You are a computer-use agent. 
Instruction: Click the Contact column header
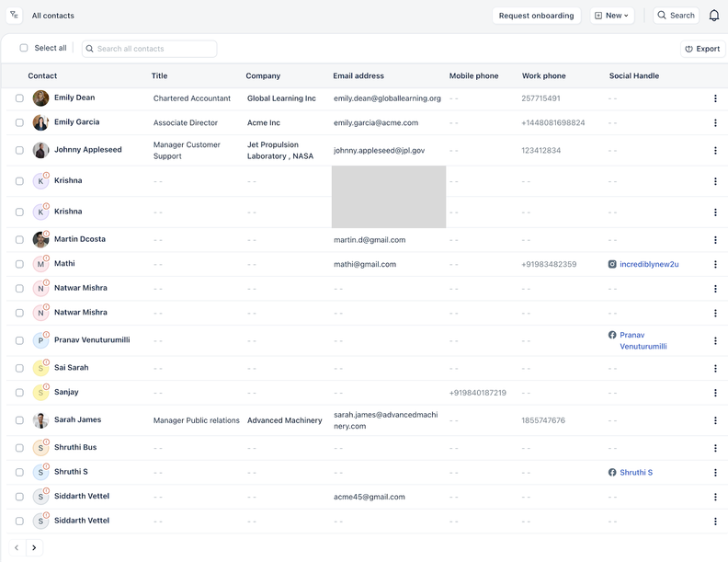click(42, 75)
